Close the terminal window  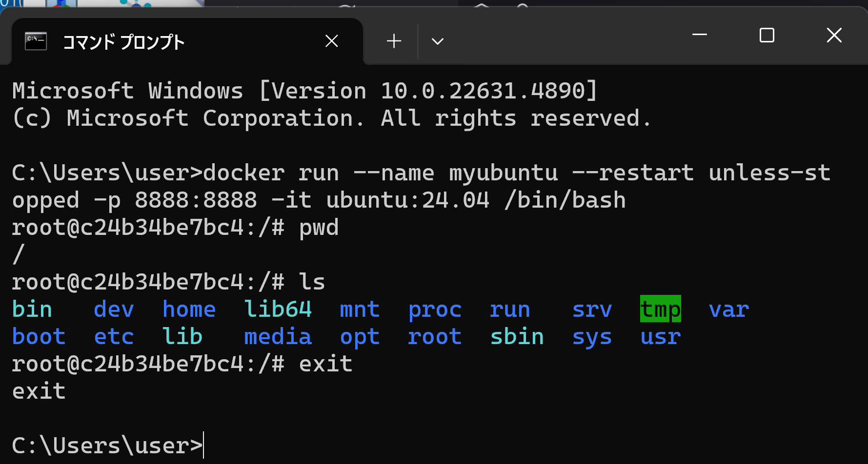pos(834,35)
